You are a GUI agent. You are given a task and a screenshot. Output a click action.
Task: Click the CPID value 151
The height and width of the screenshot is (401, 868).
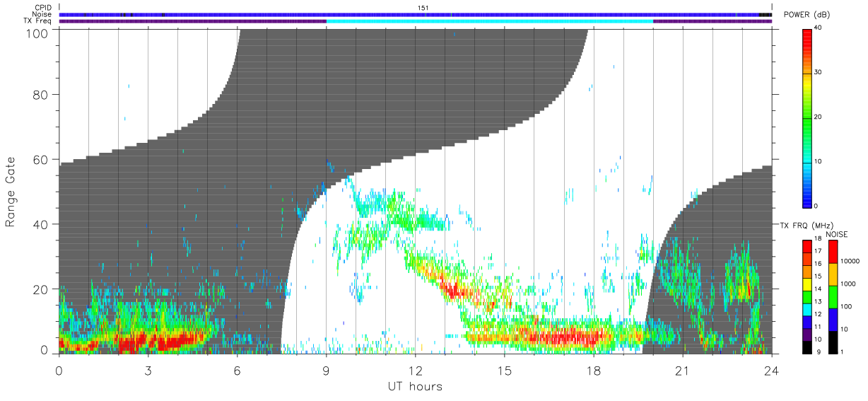point(423,8)
